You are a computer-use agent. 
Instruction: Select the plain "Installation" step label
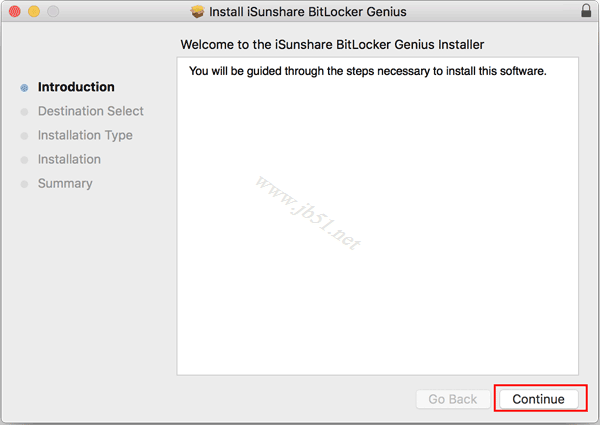click(69, 159)
